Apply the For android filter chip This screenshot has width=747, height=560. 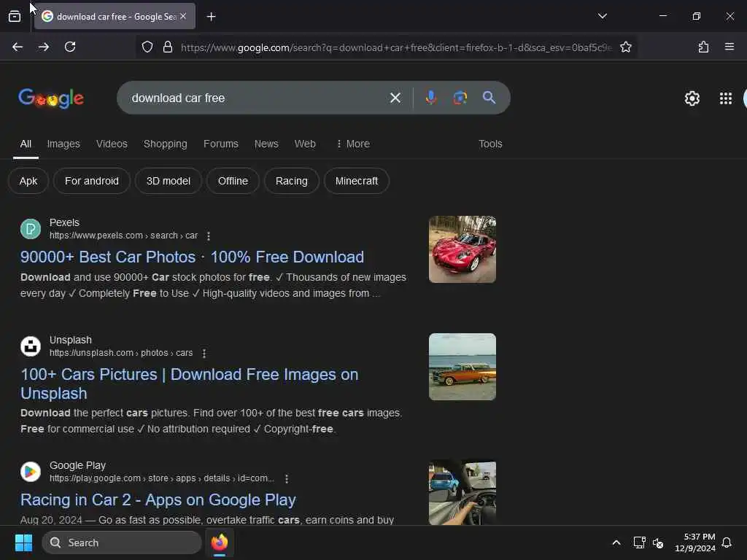[x=91, y=181]
